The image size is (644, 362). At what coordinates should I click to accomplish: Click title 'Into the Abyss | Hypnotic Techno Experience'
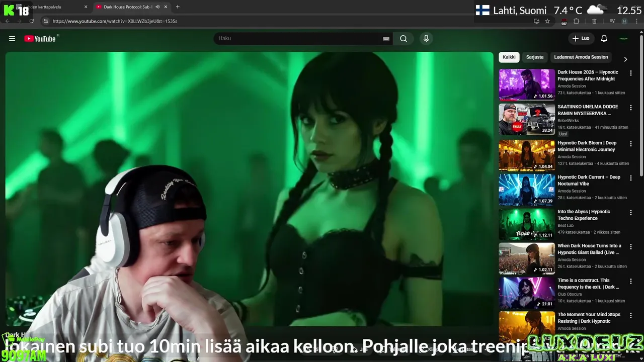(x=584, y=215)
